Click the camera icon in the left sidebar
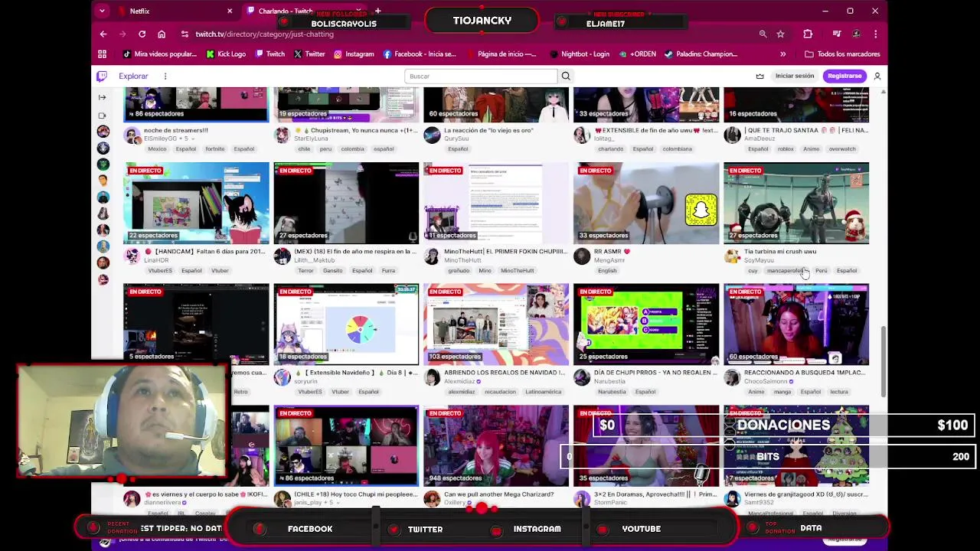Viewport: 980px width, 551px height. (102, 116)
